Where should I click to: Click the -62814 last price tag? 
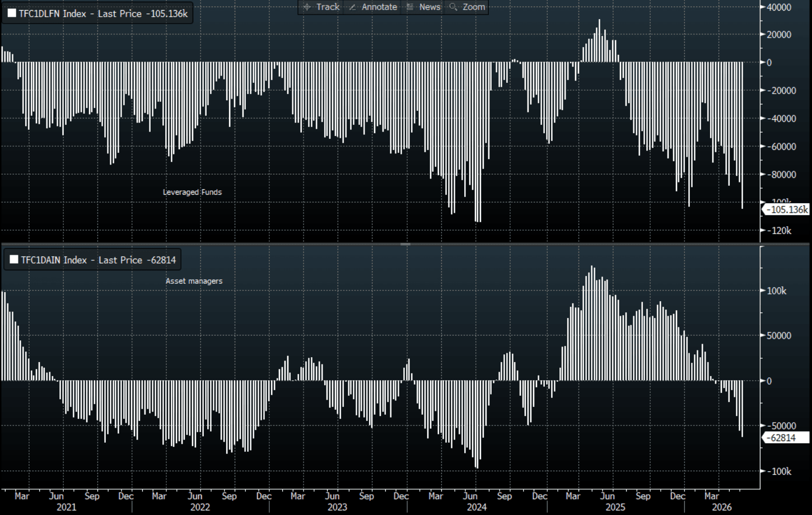point(786,438)
